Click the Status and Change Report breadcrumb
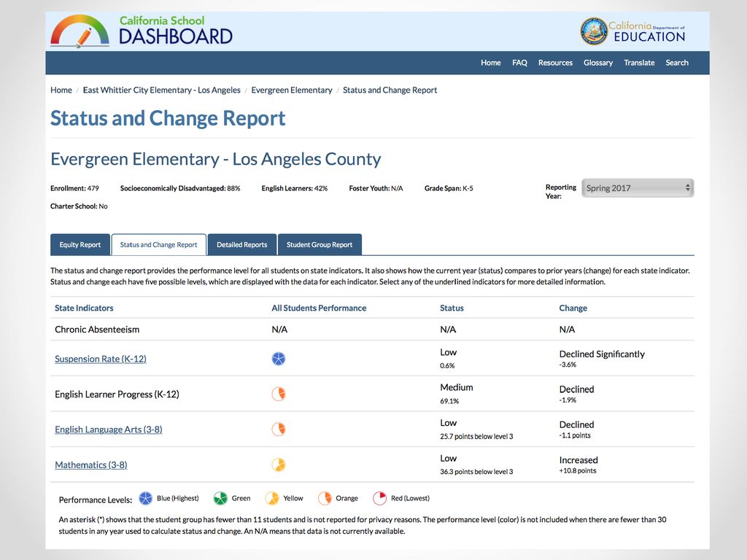The height and width of the screenshot is (560, 747). (390, 90)
